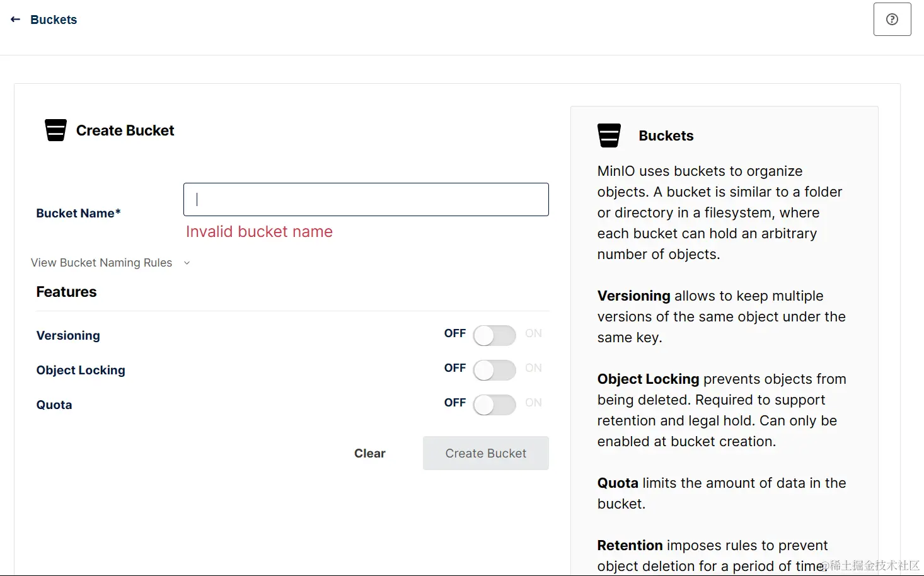Click the ON label beside Object Locking
This screenshot has width=924, height=576.
click(x=533, y=368)
